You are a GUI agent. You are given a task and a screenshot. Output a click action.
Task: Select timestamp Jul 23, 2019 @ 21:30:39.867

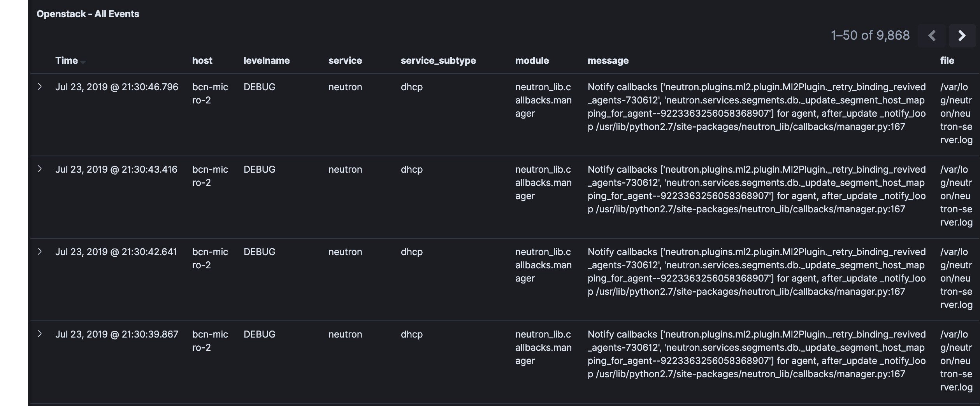[117, 334]
